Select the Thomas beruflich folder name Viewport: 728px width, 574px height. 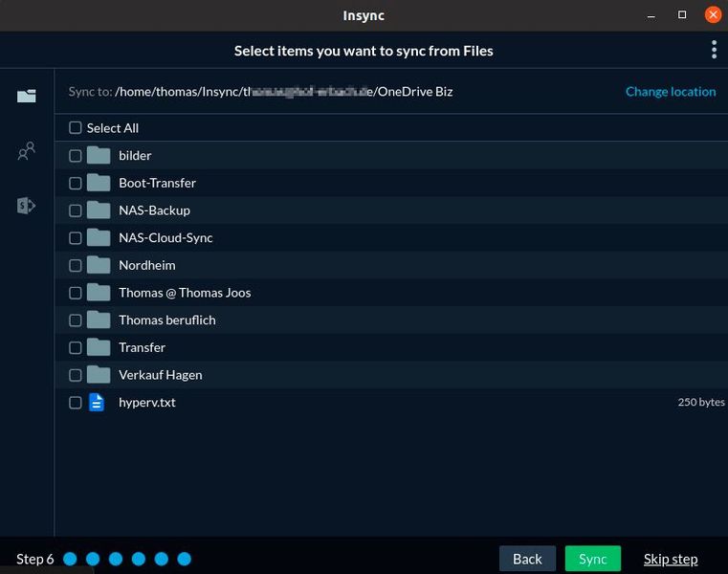coord(167,320)
